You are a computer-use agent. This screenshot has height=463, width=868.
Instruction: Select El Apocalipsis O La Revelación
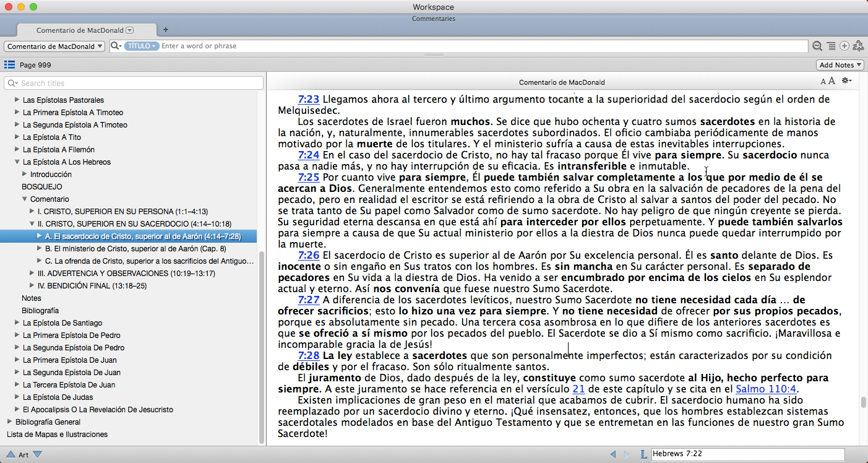point(98,409)
